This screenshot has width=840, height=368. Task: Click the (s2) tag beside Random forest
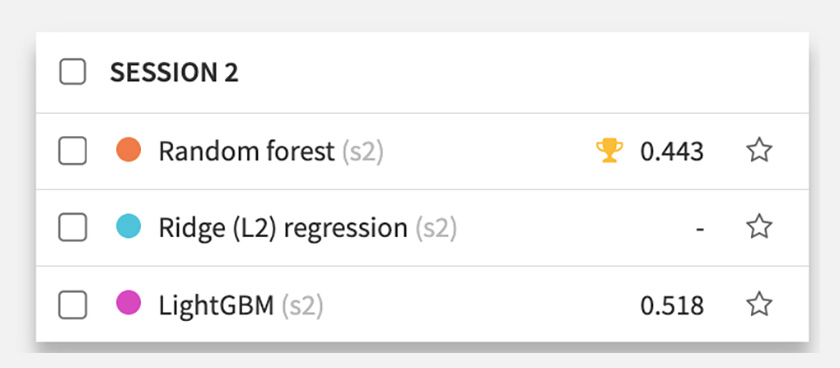click(363, 152)
